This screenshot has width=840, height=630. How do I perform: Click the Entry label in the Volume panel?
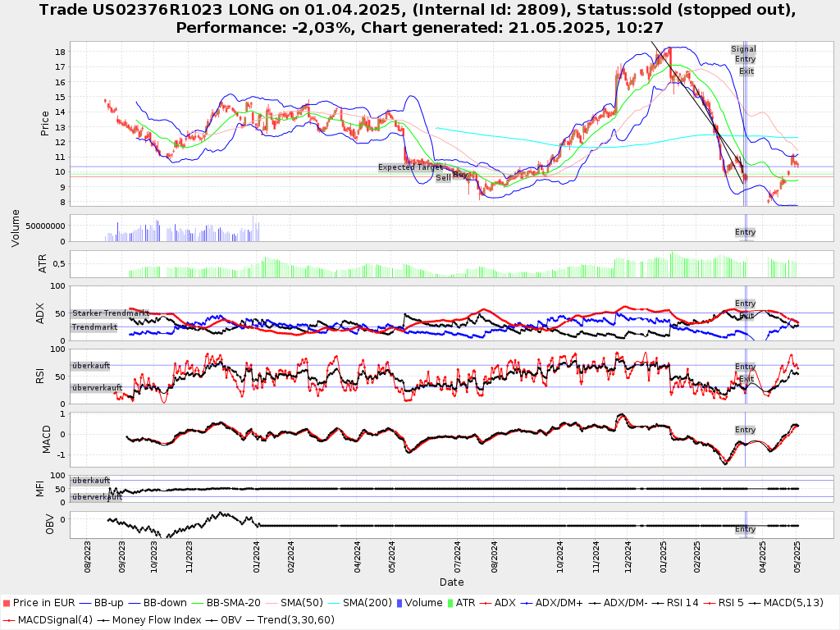[x=745, y=232]
